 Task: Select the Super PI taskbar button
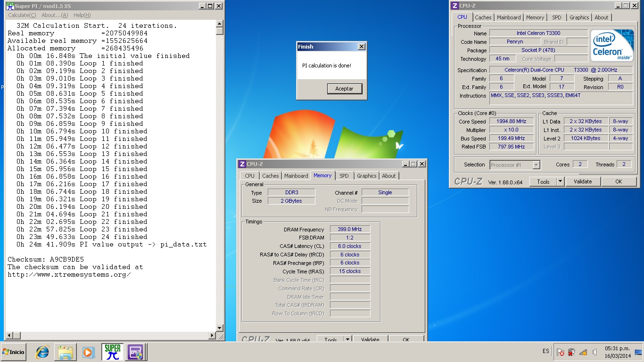[x=112, y=352]
